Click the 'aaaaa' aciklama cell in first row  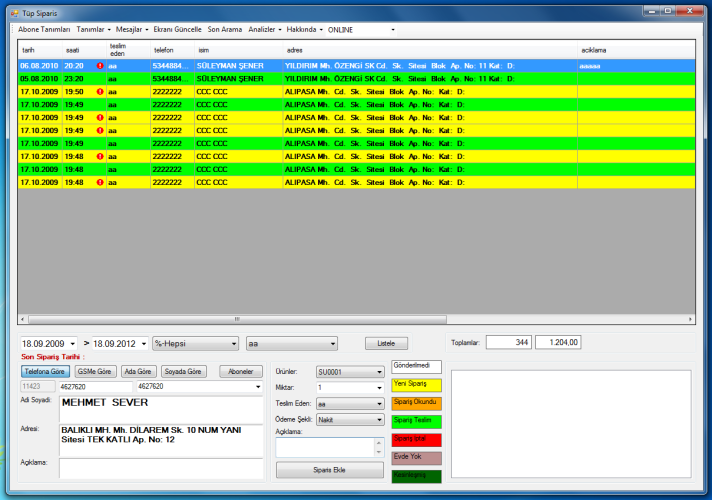[x=636, y=66]
